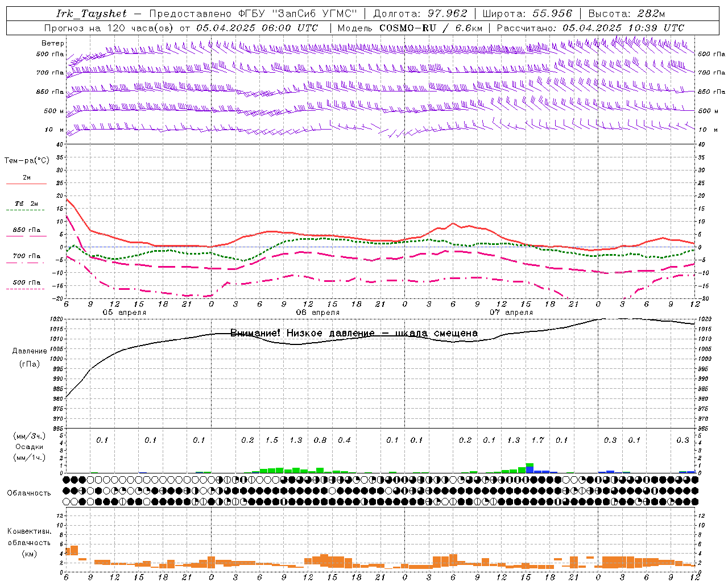Click the 1.5 precipitation value
728x582 pixels.
tap(272, 440)
